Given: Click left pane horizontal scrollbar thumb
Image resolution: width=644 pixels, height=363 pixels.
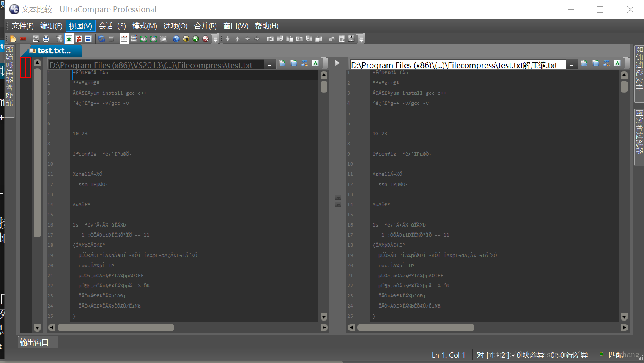Looking at the screenshot, I should pos(115,328).
